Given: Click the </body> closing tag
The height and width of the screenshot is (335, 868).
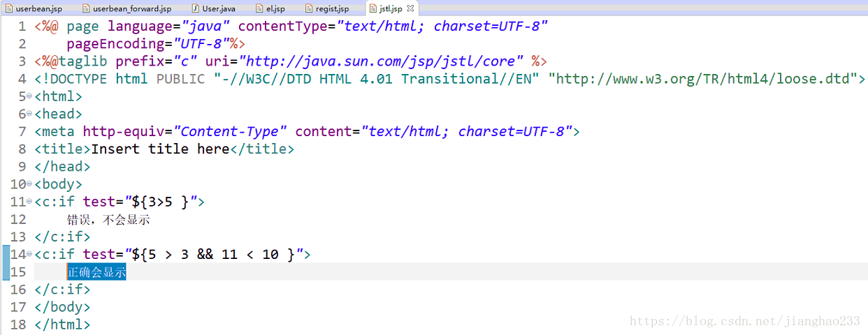Looking at the screenshot, I should pyautogui.click(x=63, y=307).
